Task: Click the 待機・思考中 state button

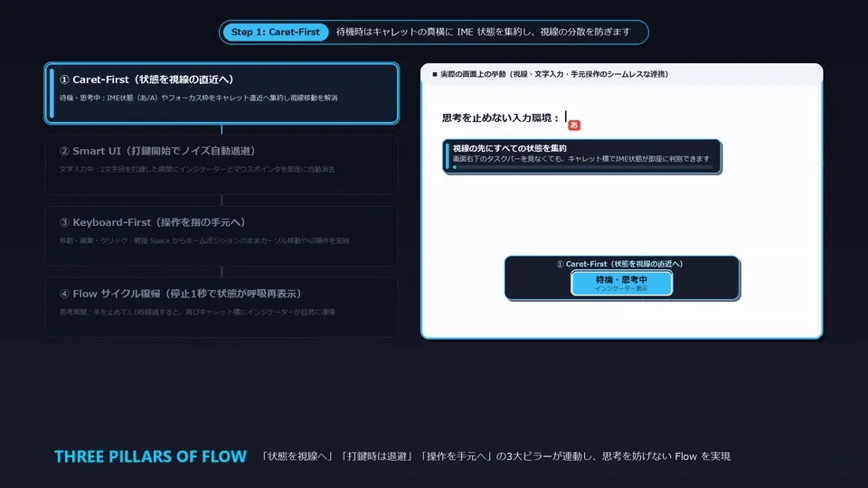Action: point(622,283)
